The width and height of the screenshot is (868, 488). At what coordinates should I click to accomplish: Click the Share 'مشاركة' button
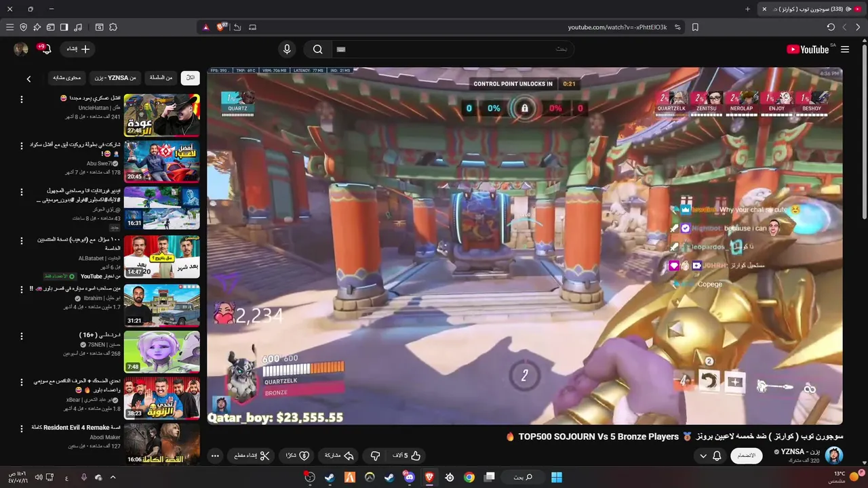339,455
